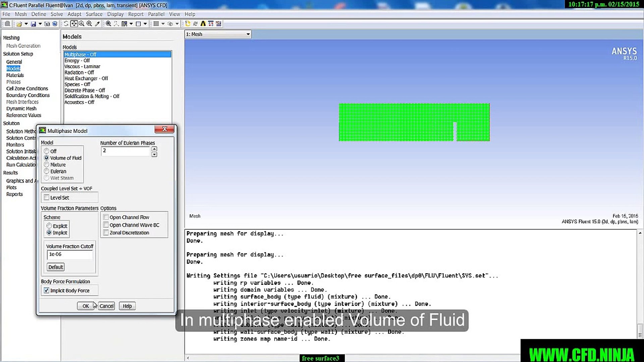The height and width of the screenshot is (362, 644).
Task: Click the zoom out magnifier icon
Action: [81, 23]
